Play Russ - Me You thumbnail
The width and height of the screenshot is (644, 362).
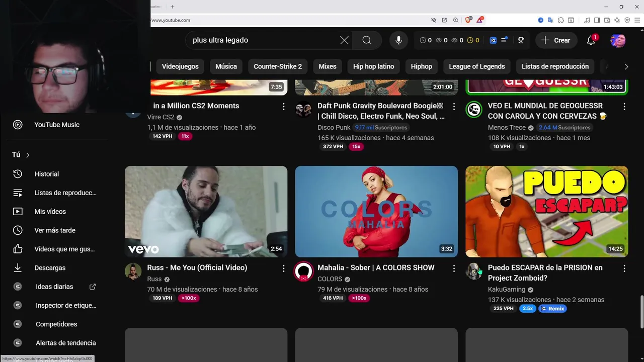[206, 212]
